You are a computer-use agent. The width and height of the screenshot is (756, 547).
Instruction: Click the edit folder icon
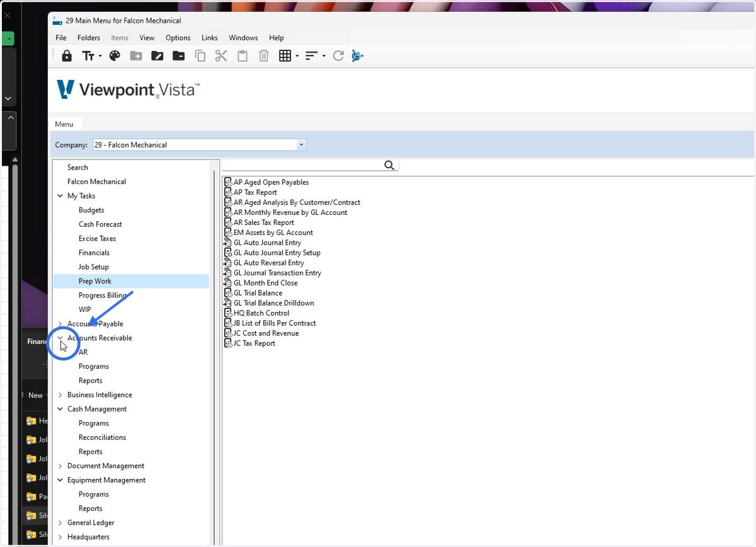point(157,56)
